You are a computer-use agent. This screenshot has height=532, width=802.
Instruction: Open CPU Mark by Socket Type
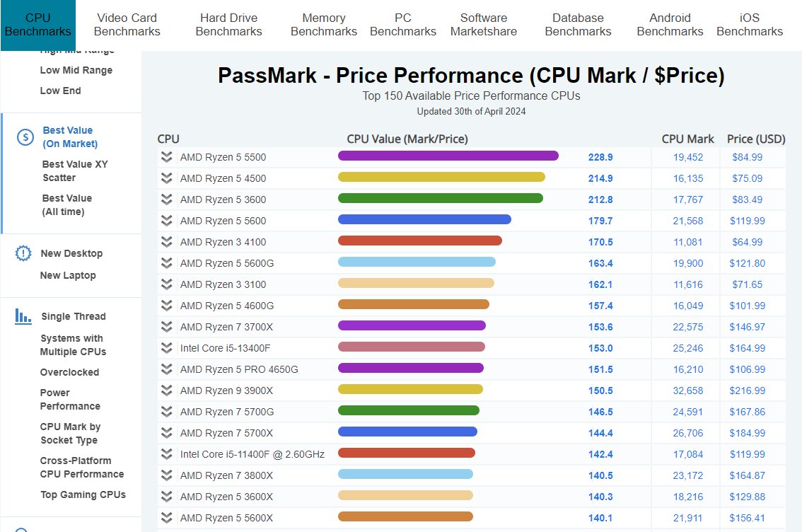[x=70, y=433]
